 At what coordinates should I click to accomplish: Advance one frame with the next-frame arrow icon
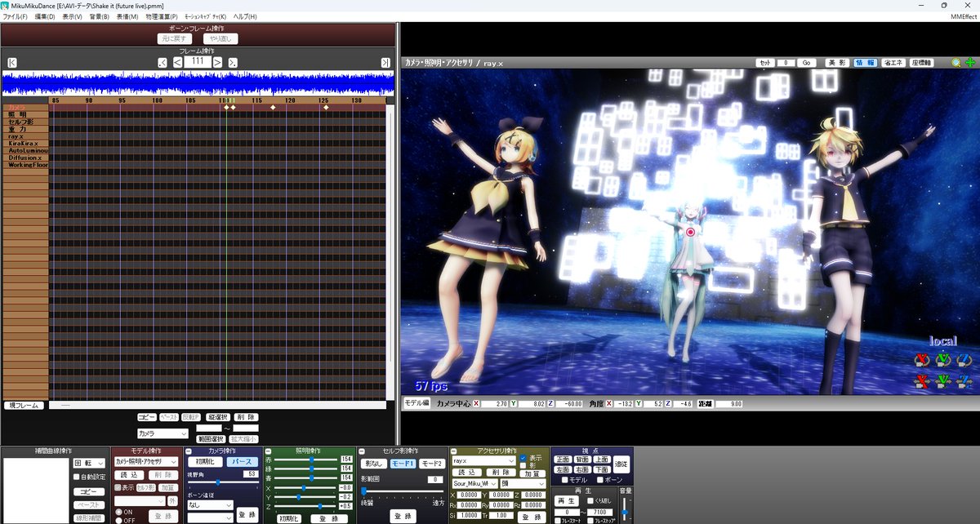coord(217,62)
